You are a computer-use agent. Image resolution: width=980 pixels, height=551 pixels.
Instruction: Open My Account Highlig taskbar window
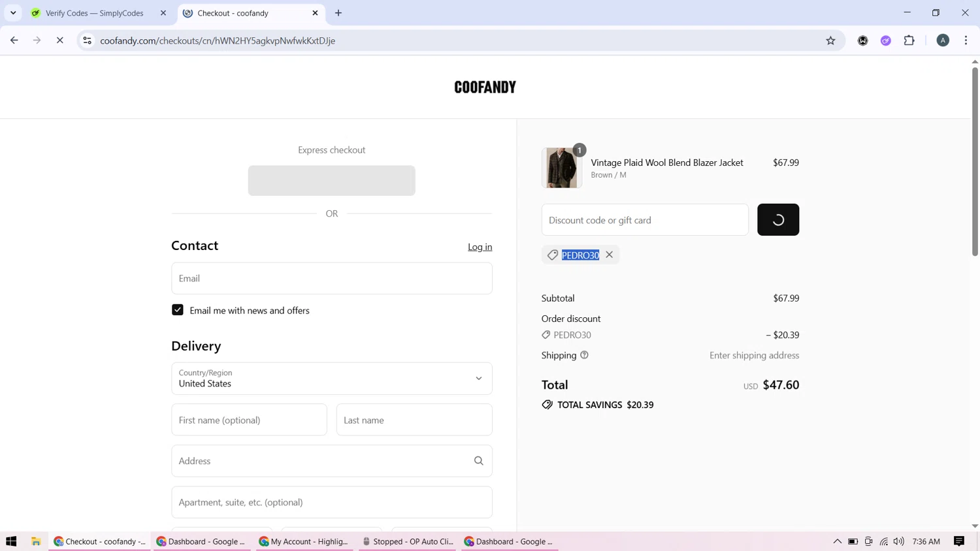click(304, 541)
